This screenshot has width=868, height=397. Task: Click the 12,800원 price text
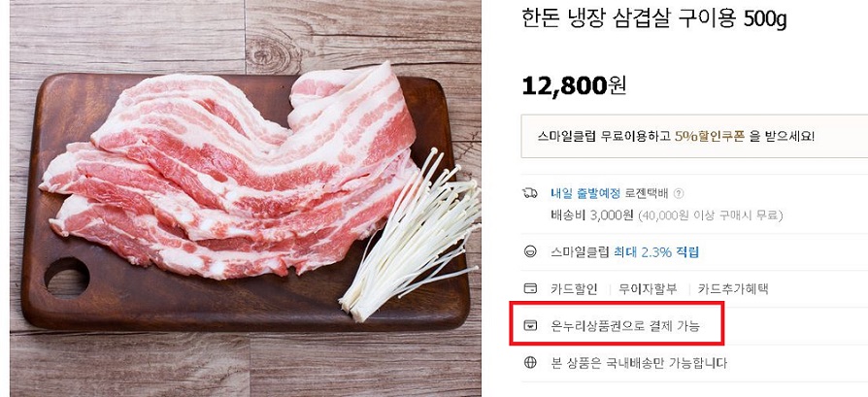click(574, 85)
